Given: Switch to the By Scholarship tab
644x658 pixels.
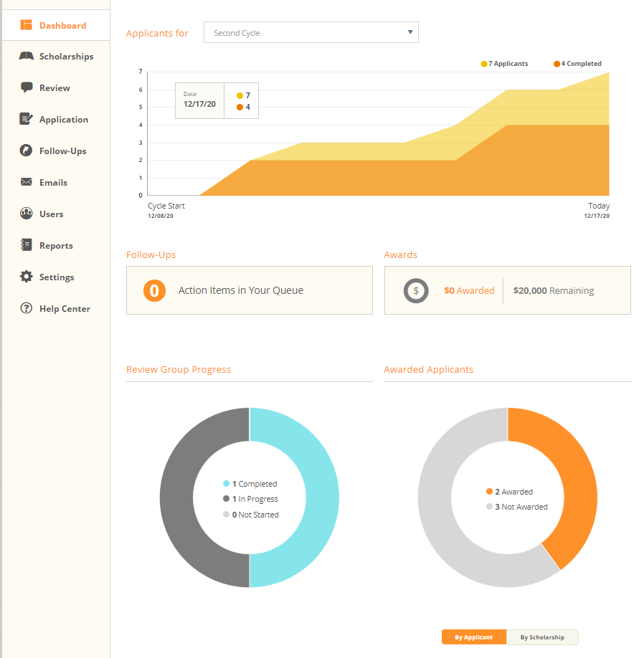Looking at the screenshot, I should pyautogui.click(x=543, y=637).
